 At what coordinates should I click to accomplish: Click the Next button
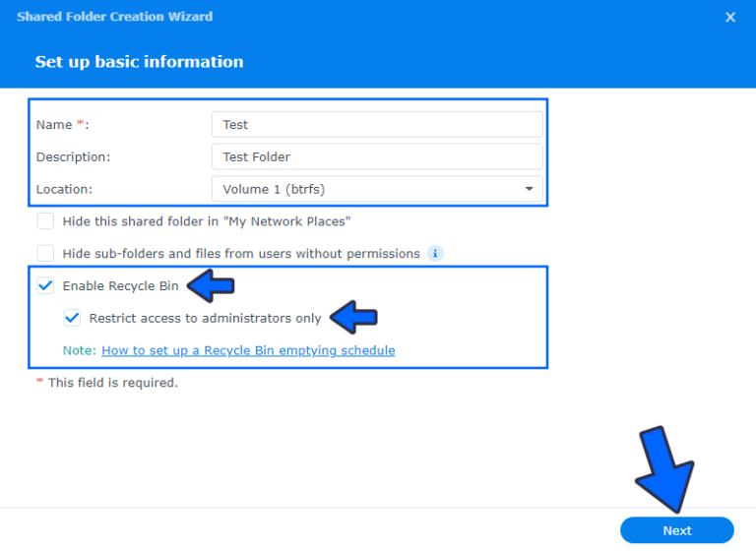tap(677, 530)
